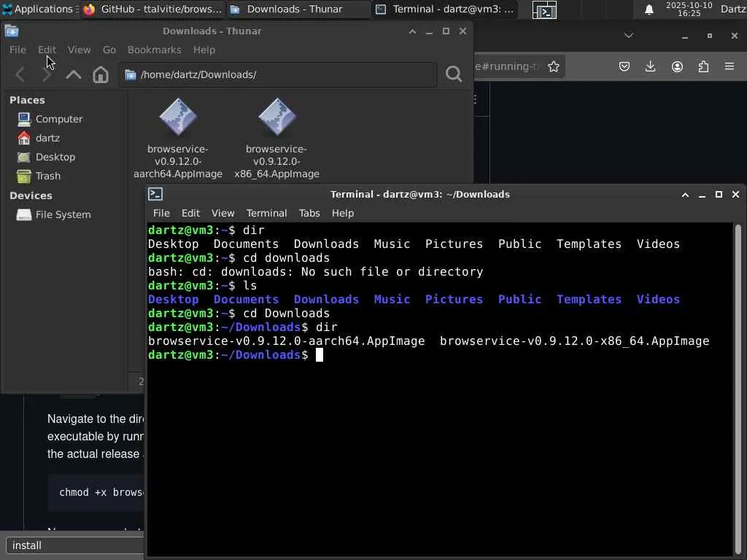The image size is (747, 560).
Task: Switch to GitHub Firefox taskbar window
Action: coord(152,9)
